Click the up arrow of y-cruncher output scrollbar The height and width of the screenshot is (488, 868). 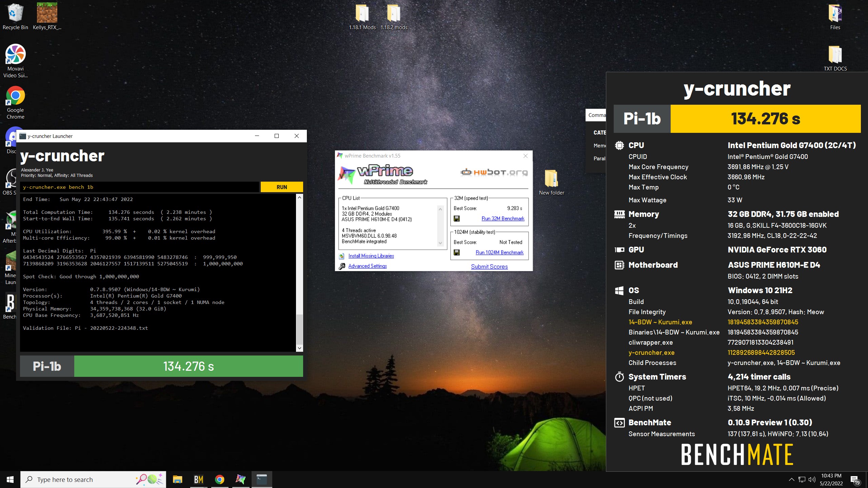[299, 198]
